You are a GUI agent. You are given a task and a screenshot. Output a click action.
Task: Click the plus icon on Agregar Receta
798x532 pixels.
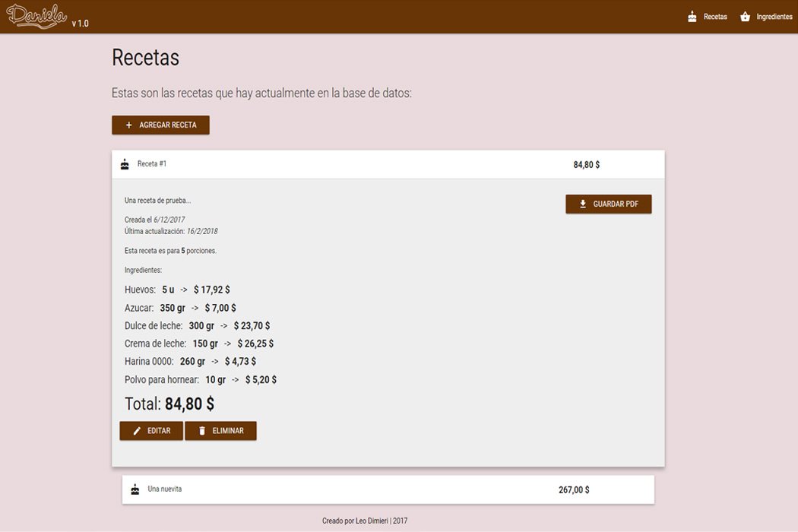pyautogui.click(x=128, y=125)
